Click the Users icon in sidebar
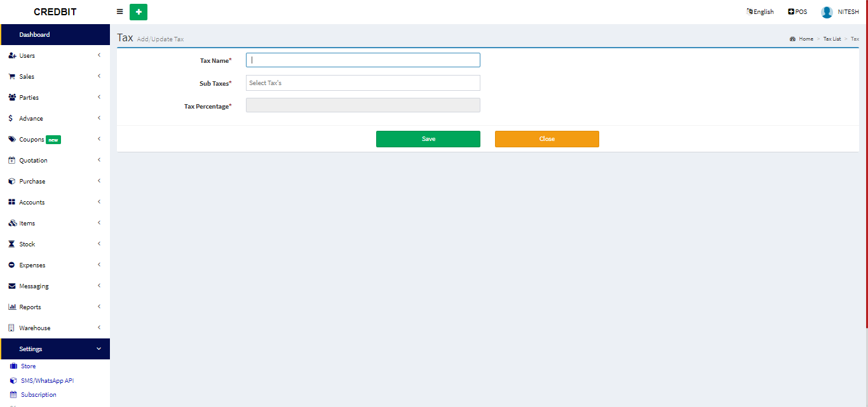The image size is (868, 407). [12, 56]
